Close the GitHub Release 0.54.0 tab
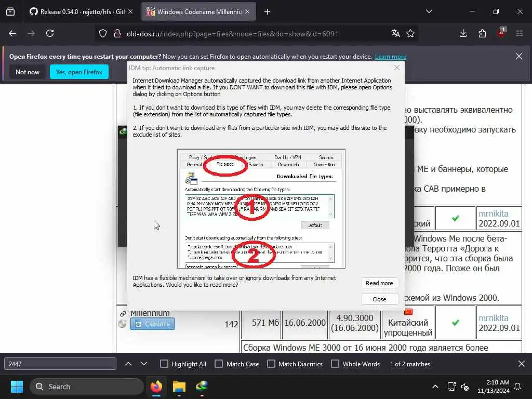The image size is (532, 399). pyautogui.click(x=130, y=11)
